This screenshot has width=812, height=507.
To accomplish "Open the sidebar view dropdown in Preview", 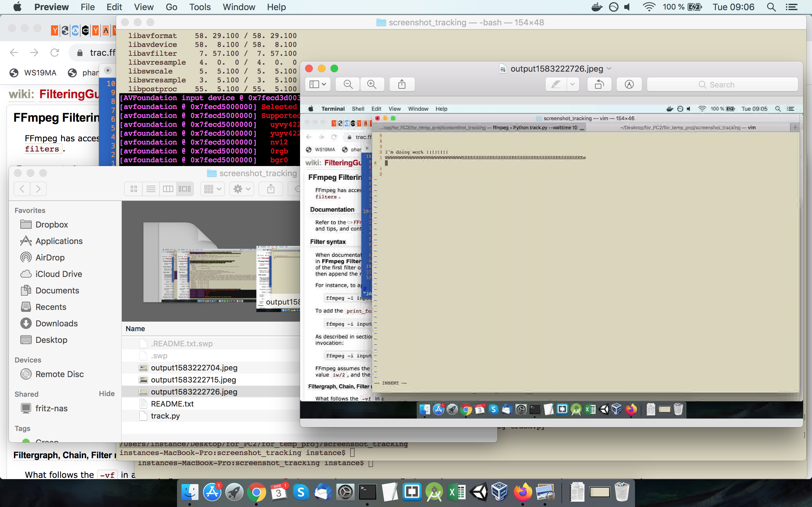I will 318,85.
